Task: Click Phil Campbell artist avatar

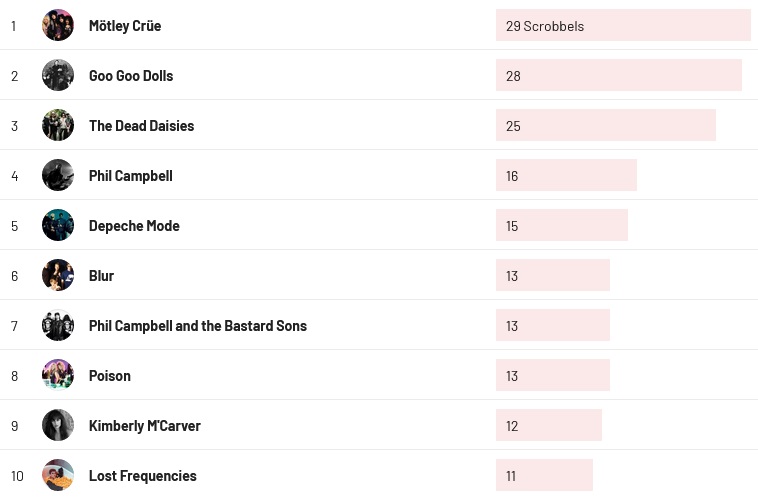Action: coord(58,175)
